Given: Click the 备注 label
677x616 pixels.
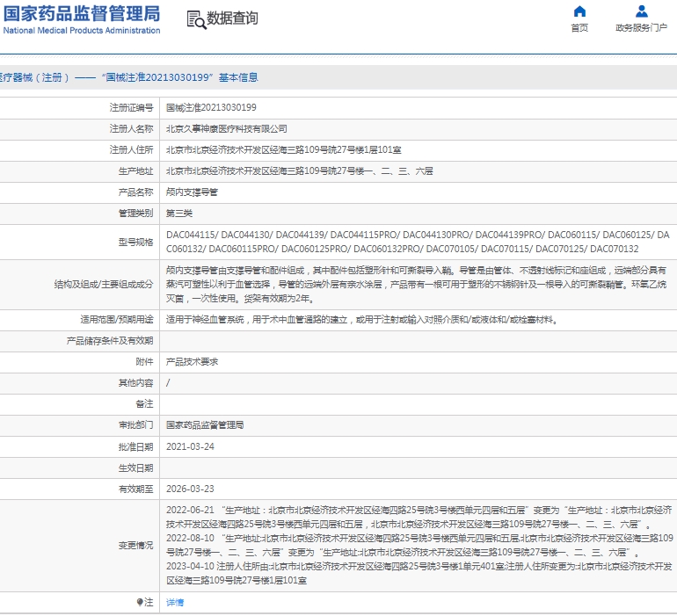Looking at the screenshot, I should (144, 404).
